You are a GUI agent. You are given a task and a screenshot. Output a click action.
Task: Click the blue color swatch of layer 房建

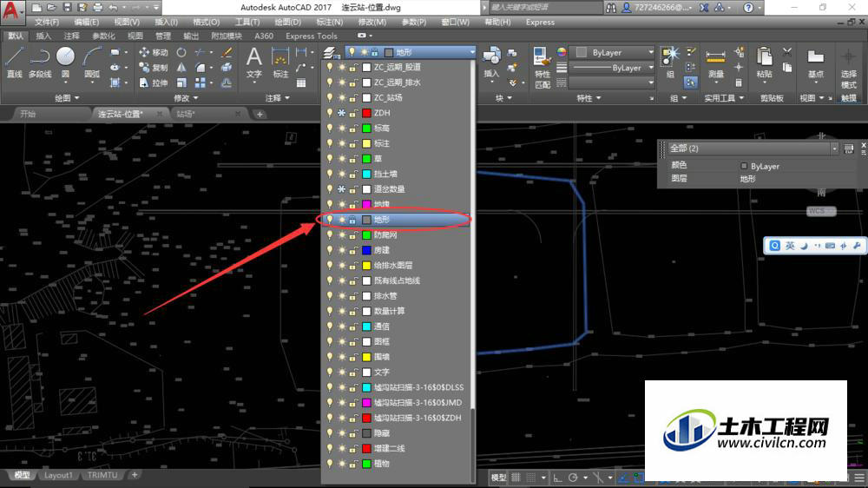click(366, 250)
